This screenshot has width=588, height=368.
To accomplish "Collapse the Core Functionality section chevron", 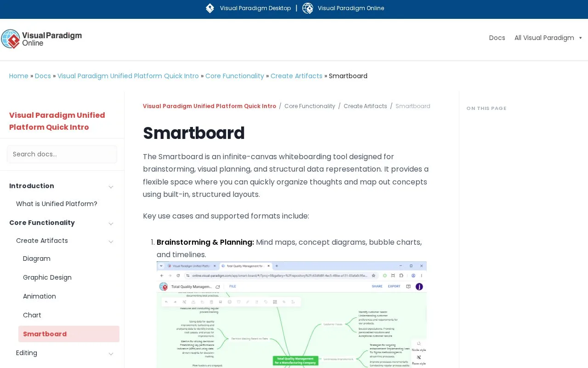I will click(111, 223).
